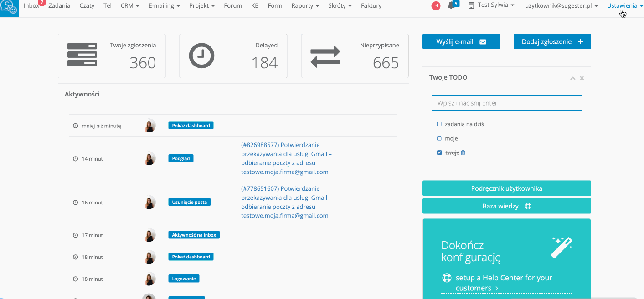Check the 'moje' TODO checkbox
Viewport: 644px width, 299px height.
click(x=439, y=138)
